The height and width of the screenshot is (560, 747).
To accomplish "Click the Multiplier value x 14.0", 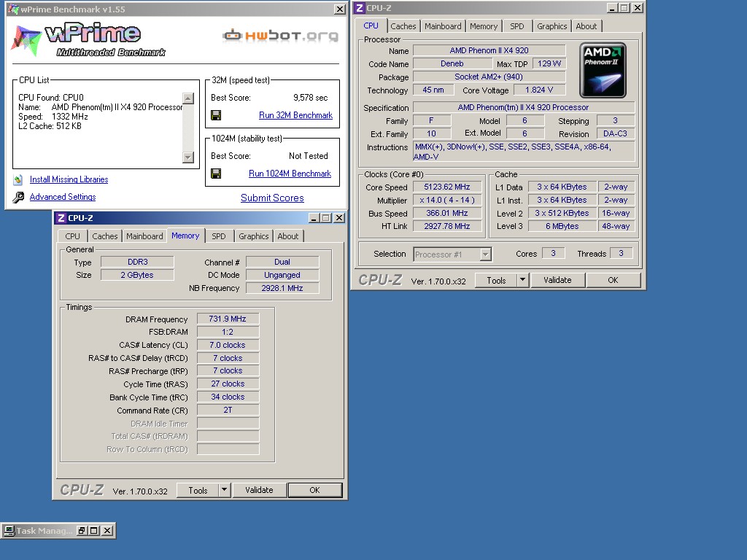I will click(447, 200).
